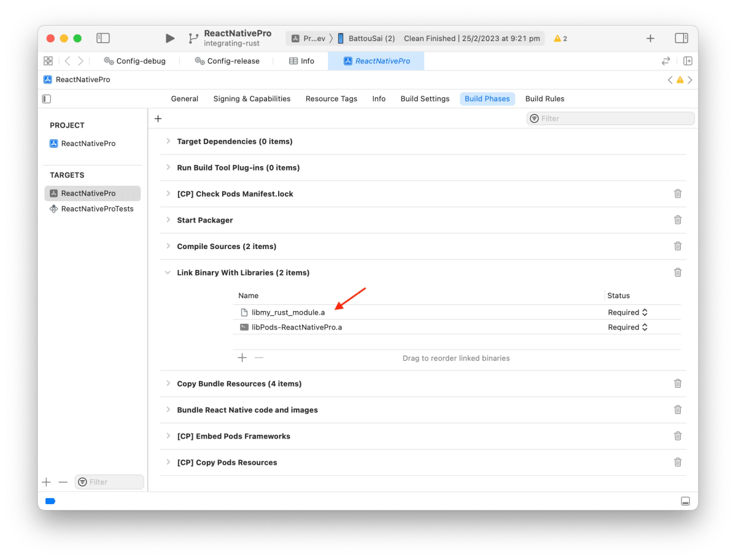Click the yellow warning icon in jump bar

pos(680,80)
